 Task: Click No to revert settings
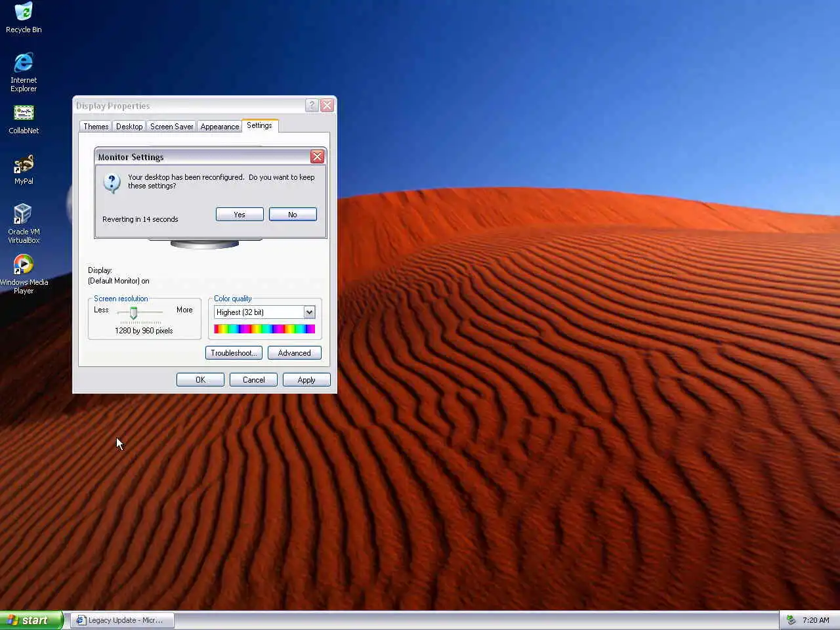293,215
